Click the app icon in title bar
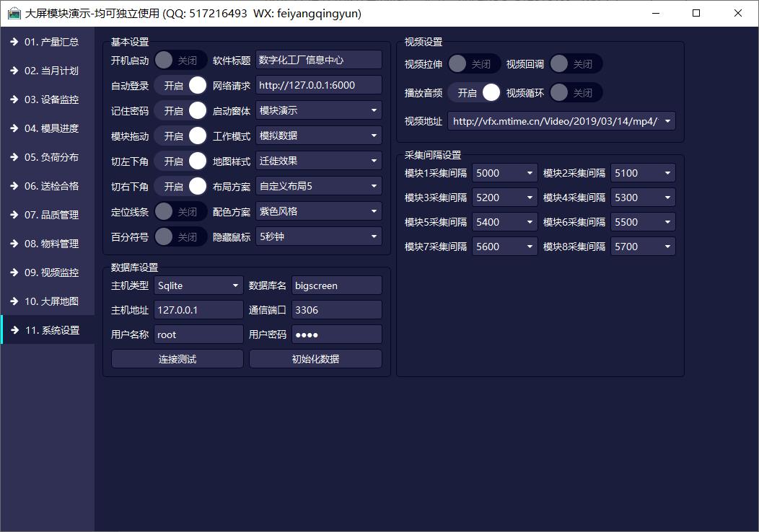Screen dimensions: 759x532 (x=14, y=13)
